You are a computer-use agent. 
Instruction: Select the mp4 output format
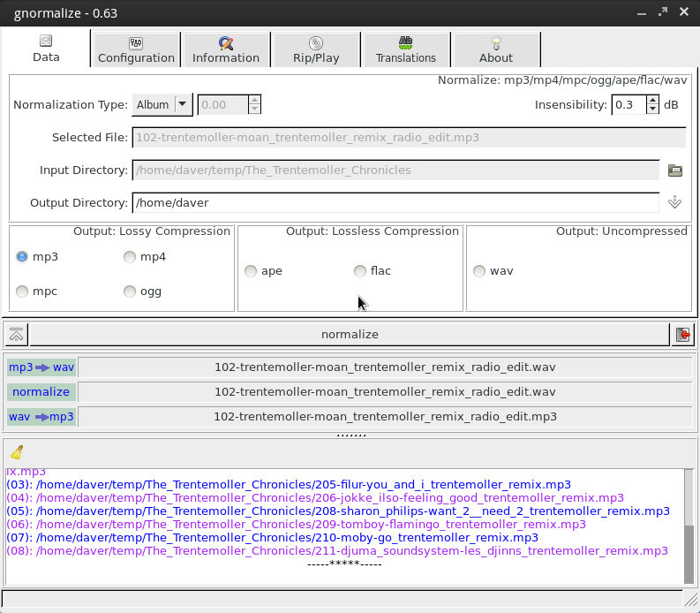point(130,257)
